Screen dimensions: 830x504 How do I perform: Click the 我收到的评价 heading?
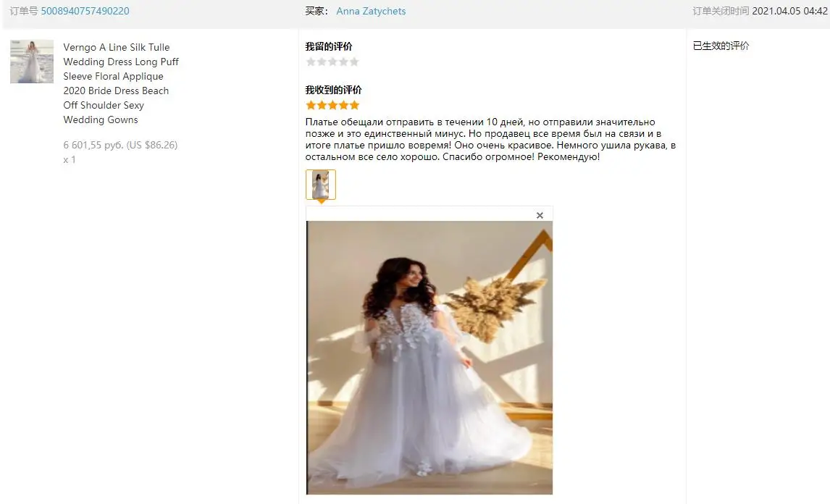click(x=333, y=90)
